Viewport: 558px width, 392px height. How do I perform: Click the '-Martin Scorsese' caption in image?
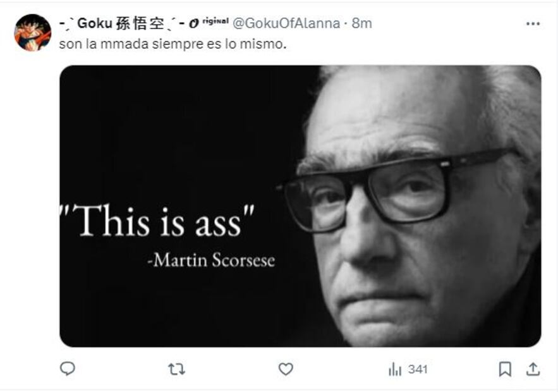point(211,260)
